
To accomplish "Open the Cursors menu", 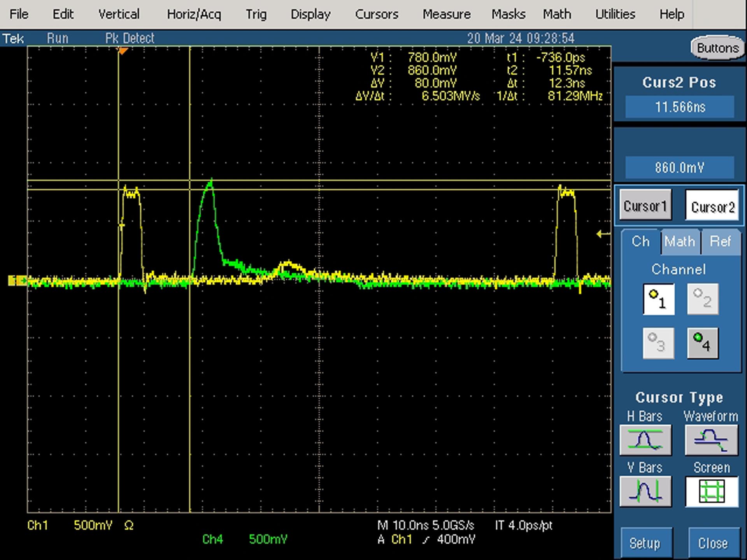I will tap(377, 14).
